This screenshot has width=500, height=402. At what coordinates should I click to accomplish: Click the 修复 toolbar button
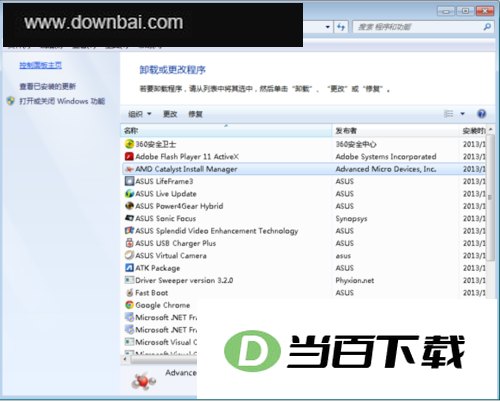[x=196, y=114]
